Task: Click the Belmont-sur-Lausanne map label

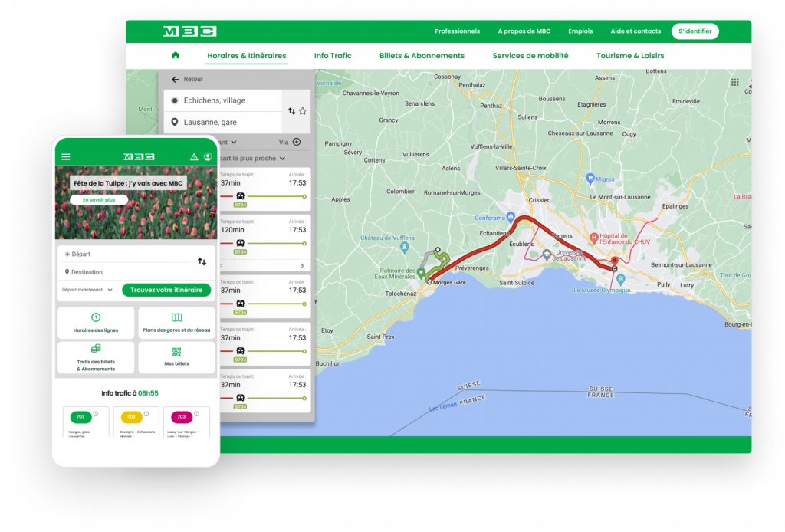Action: point(682,264)
